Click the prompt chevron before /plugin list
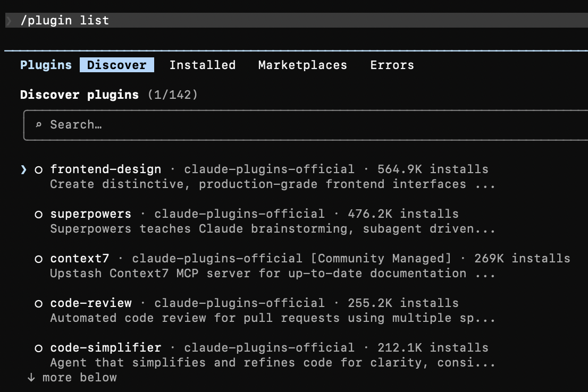 (x=9, y=20)
